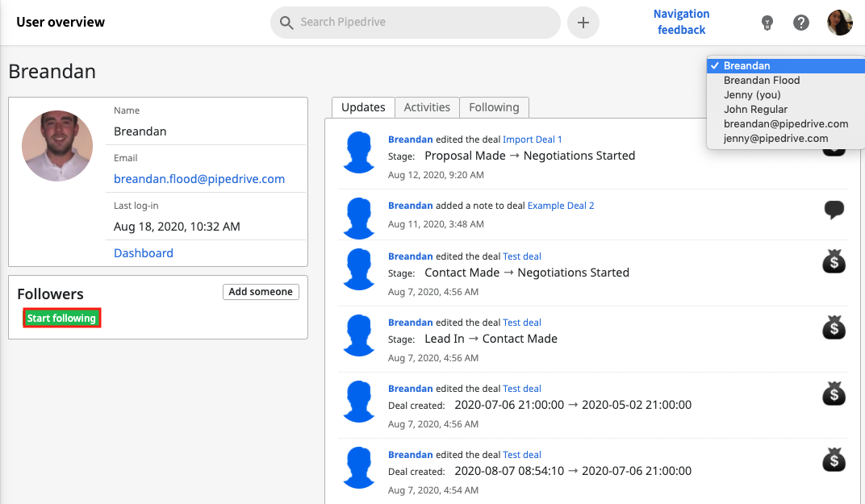Screen dimensions: 865x504
Task: Open the account avatar menu in the header
Action: tap(840, 23)
